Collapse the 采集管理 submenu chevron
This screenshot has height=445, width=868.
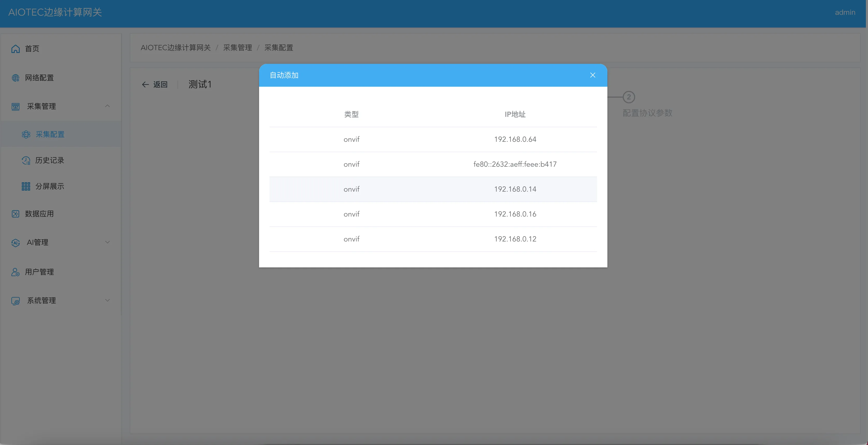pos(107,106)
